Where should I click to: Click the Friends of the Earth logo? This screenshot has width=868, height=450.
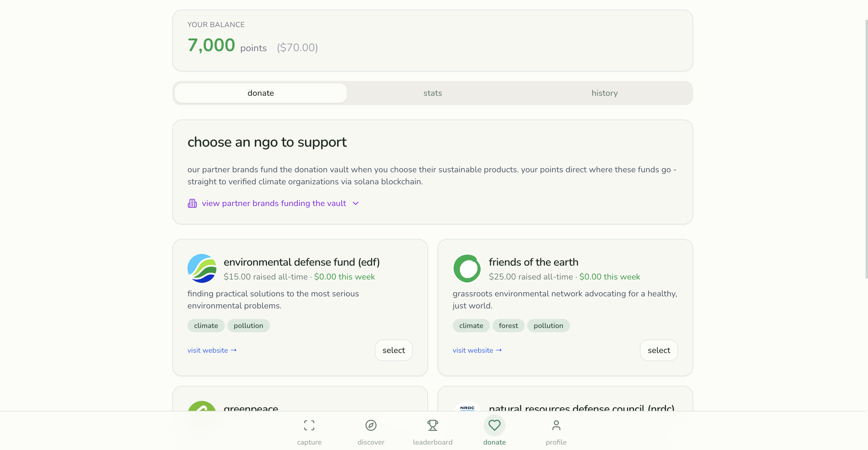(467, 268)
